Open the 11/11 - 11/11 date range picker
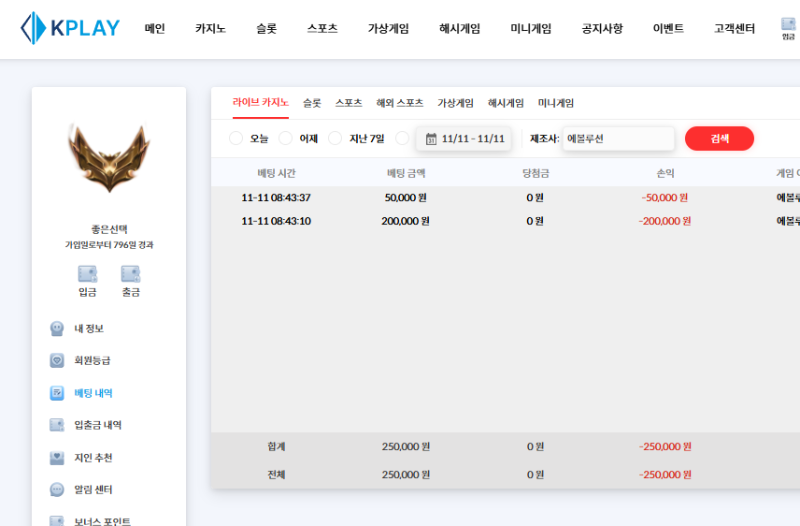The width and height of the screenshot is (800, 526). pos(473,139)
